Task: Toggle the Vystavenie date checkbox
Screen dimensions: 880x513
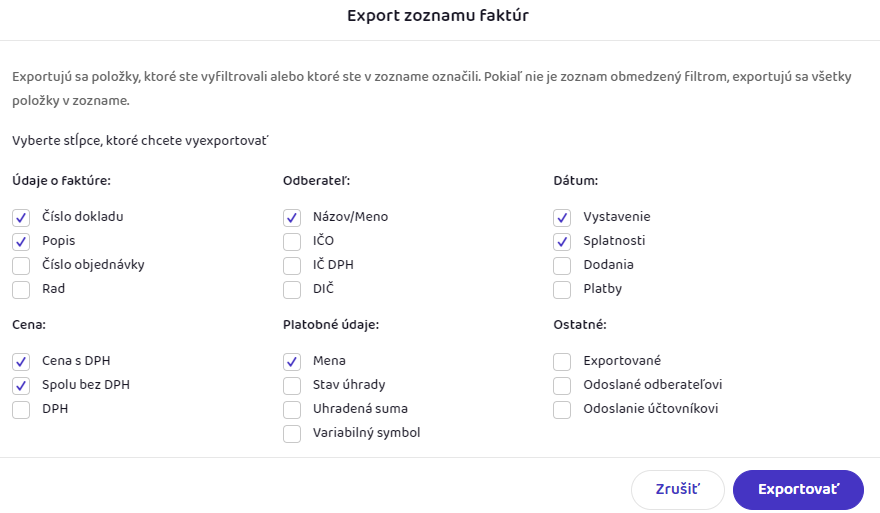Action: [x=562, y=217]
